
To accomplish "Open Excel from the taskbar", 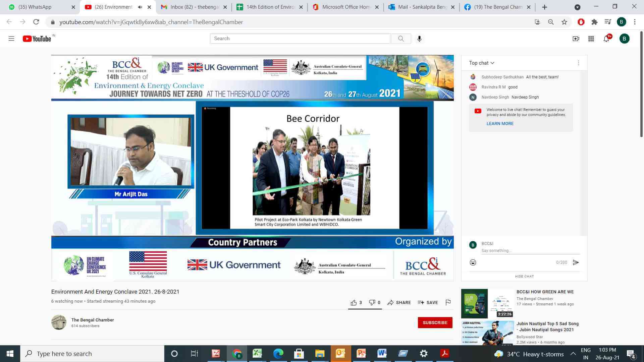I will pyautogui.click(x=257, y=354).
